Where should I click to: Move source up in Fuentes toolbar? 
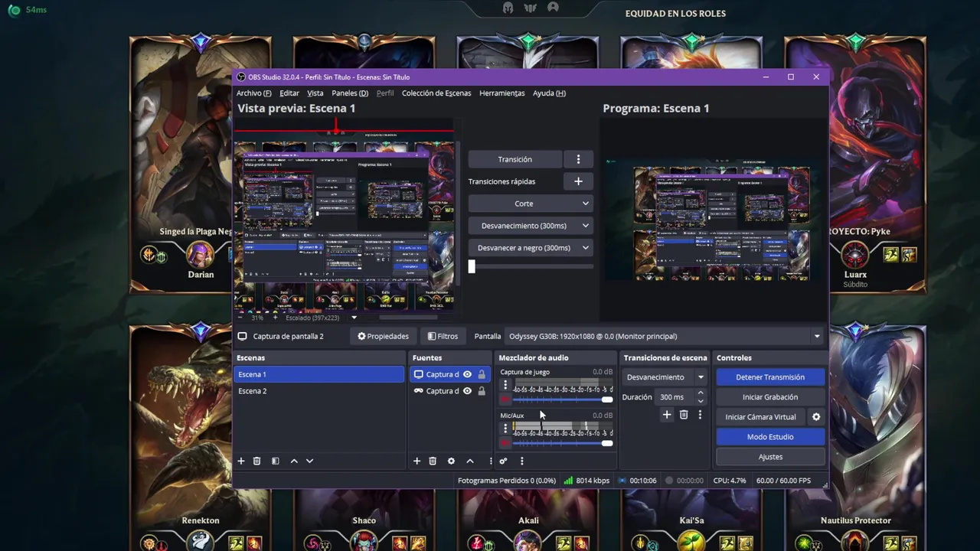tap(470, 461)
